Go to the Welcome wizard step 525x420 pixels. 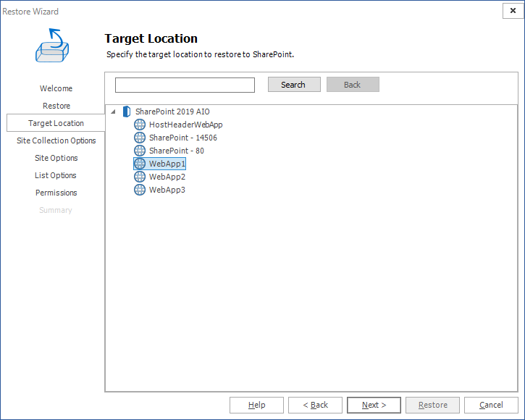pyautogui.click(x=56, y=88)
